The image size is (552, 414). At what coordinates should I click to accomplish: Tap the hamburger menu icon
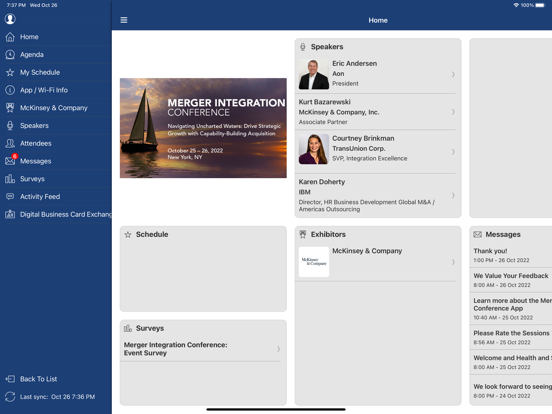124,20
